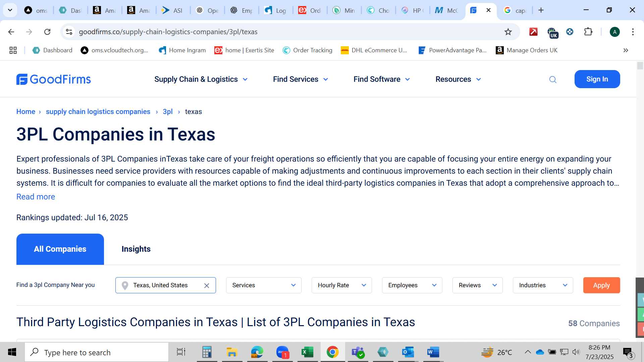This screenshot has height=362, width=644.
Task: Open Excel from the taskbar
Action: point(307,352)
